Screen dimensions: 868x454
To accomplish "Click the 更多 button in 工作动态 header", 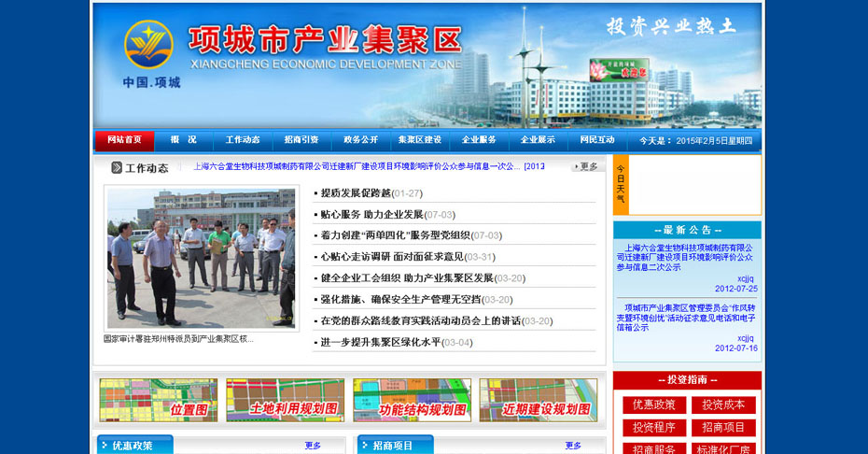I will pos(587,166).
